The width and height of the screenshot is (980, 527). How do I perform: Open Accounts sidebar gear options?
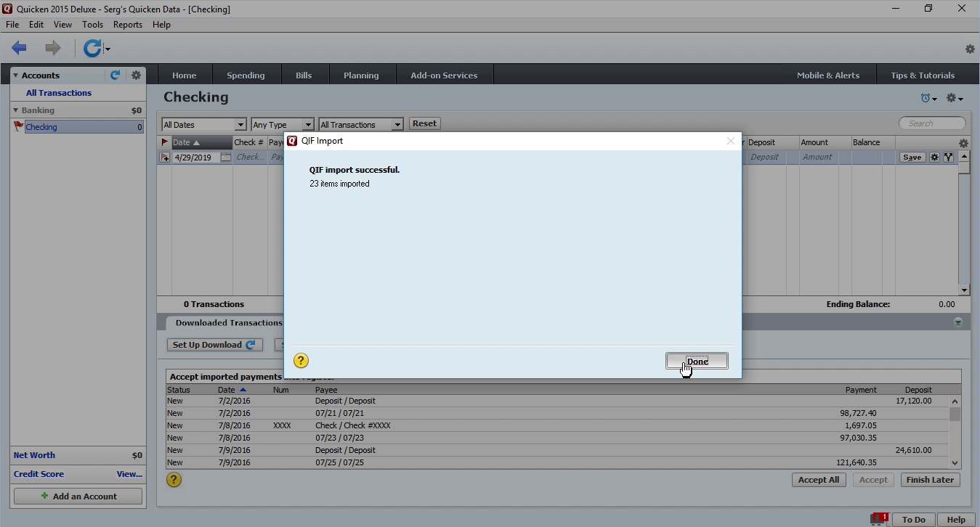[136, 75]
